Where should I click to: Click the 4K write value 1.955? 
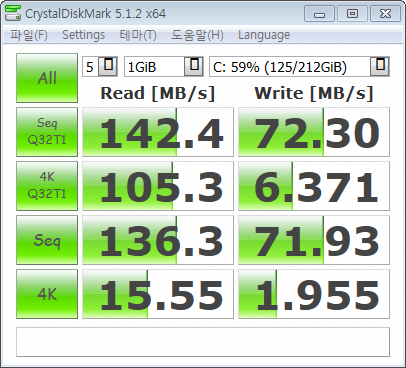tap(314, 294)
